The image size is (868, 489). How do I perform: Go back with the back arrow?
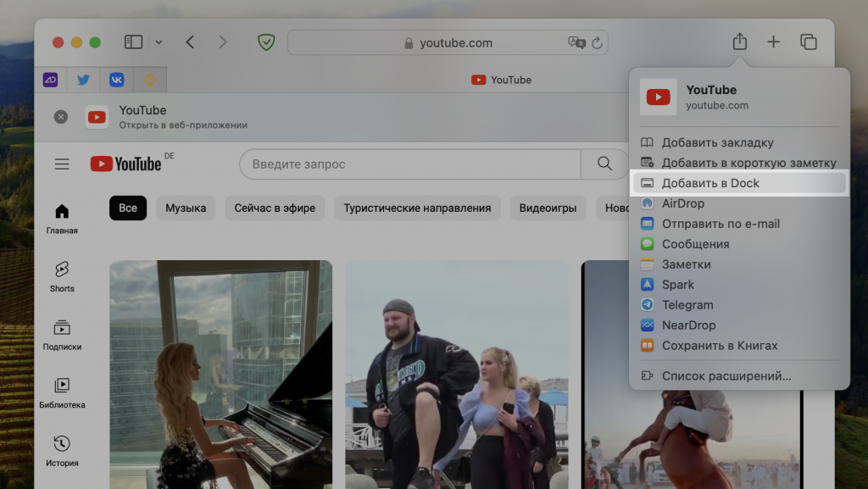[190, 42]
